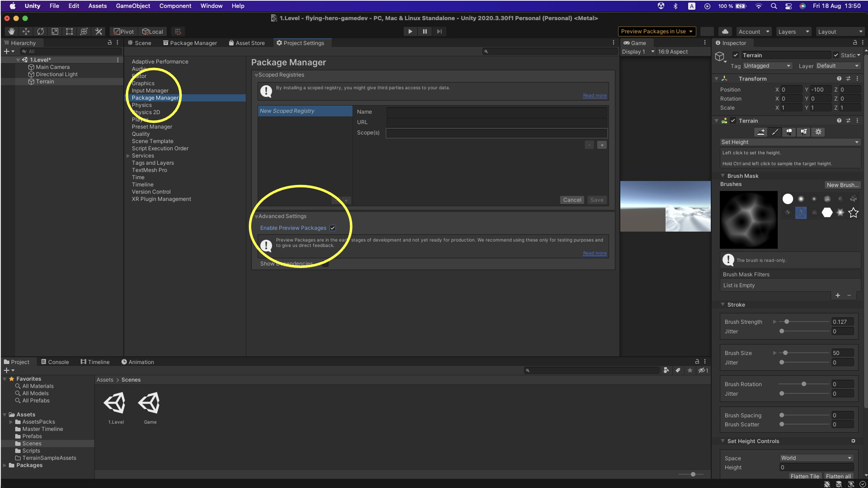Select Paint Trees icon
Image resolution: width=868 pixels, height=488 pixels.
click(789, 132)
